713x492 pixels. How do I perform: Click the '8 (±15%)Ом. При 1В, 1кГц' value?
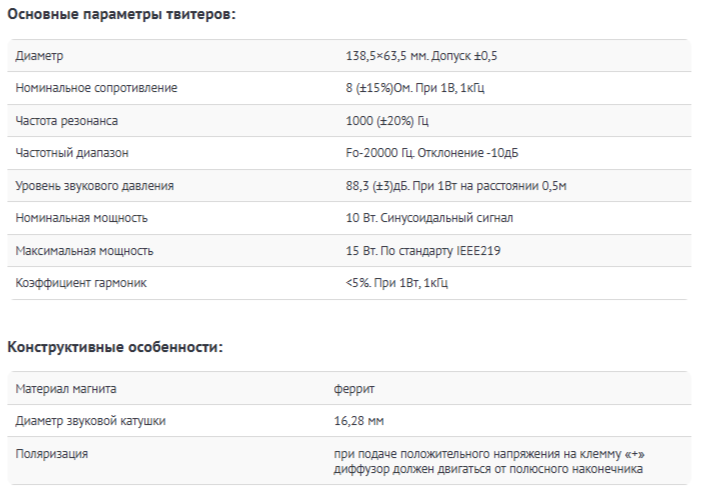[415, 88]
